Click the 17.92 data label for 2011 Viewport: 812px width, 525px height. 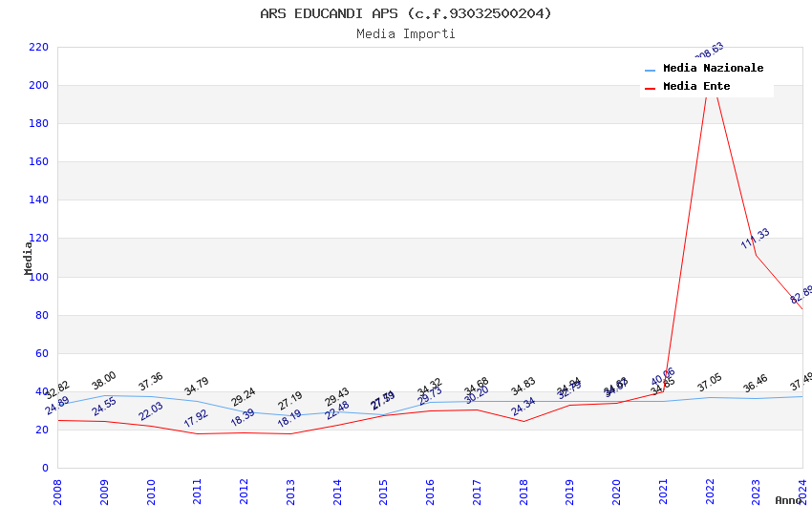[196, 418]
